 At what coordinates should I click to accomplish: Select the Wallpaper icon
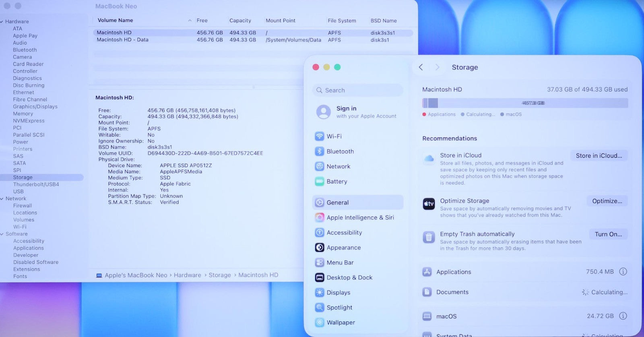tap(320, 323)
